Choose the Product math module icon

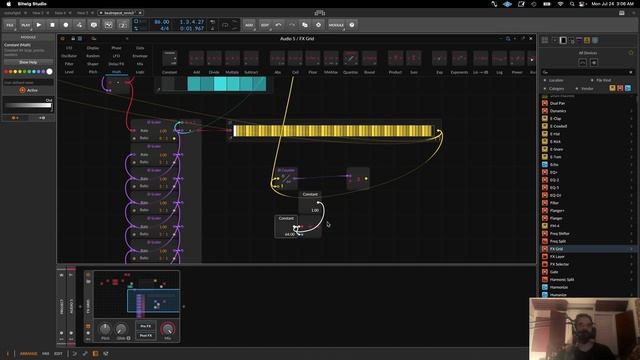pos(395,58)
